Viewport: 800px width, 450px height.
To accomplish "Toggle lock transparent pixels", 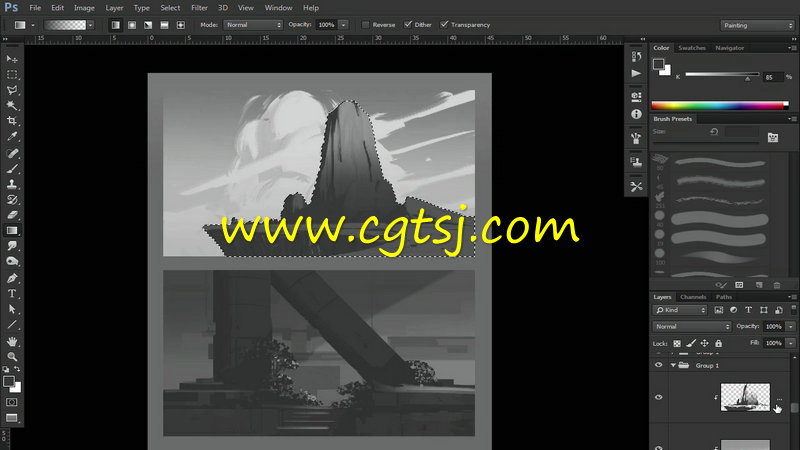I will [677, 343].
